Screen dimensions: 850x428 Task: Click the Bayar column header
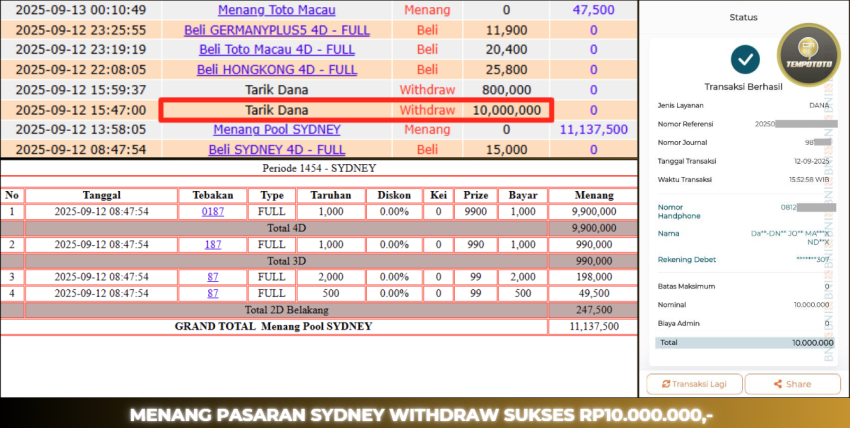[x=523, y=196]
